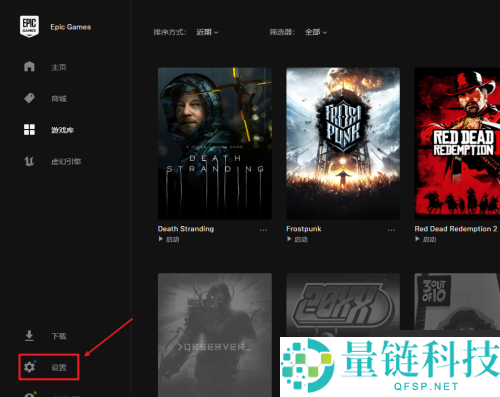
Task: Click the Epic Games shield logo
Action: [x=29, y=26]
